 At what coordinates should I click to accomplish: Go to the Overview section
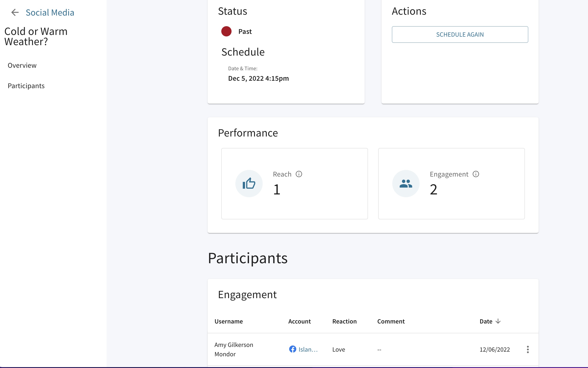point(22,65)
